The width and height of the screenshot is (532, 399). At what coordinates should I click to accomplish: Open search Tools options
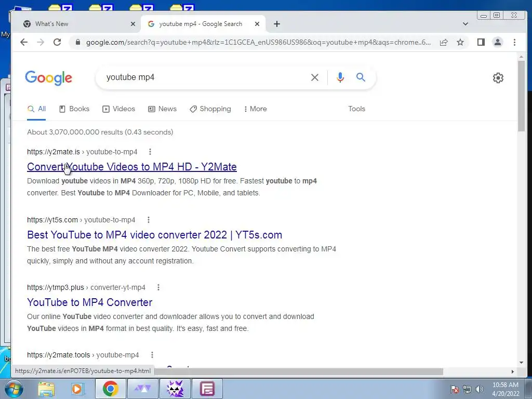point(356,109)
